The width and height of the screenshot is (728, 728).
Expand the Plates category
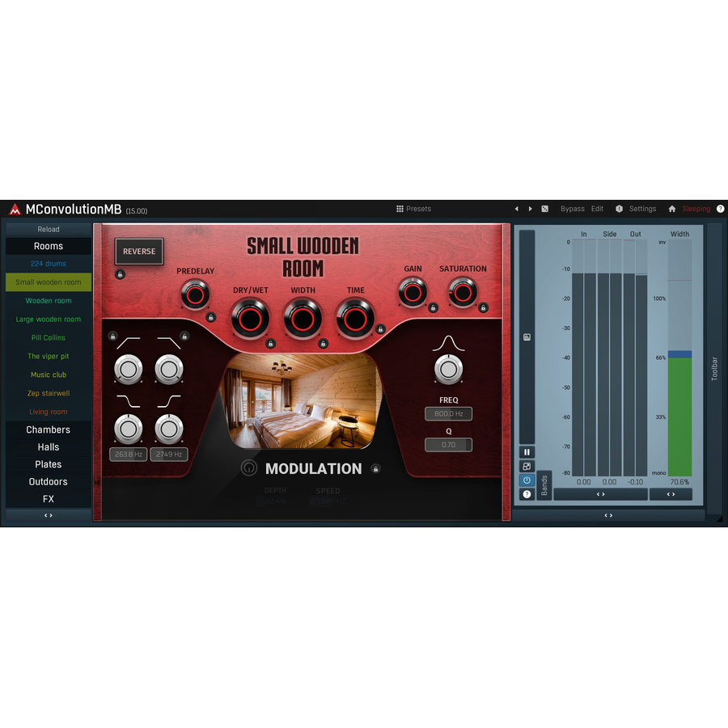(x=49, y=464)
